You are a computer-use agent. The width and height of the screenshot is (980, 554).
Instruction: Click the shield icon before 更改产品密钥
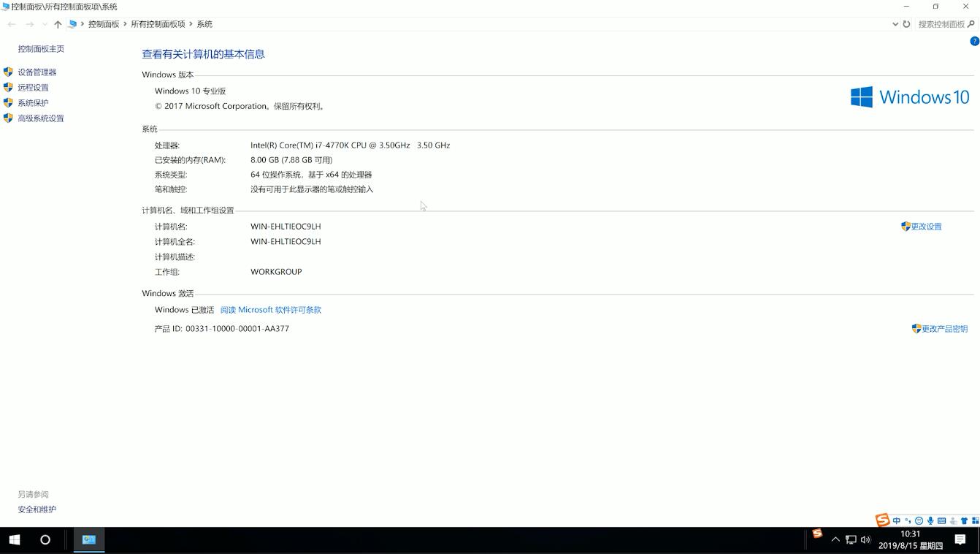[x=916, y=329]
